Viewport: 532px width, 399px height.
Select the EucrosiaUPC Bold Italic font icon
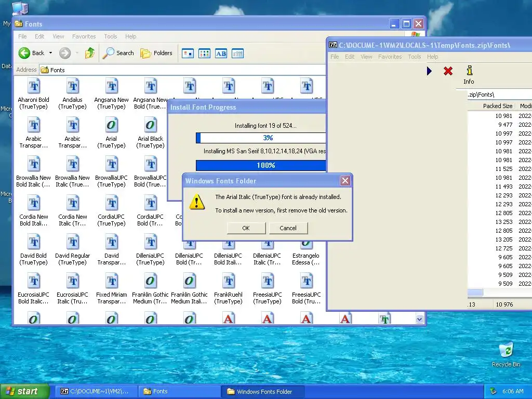coord(34,288)
